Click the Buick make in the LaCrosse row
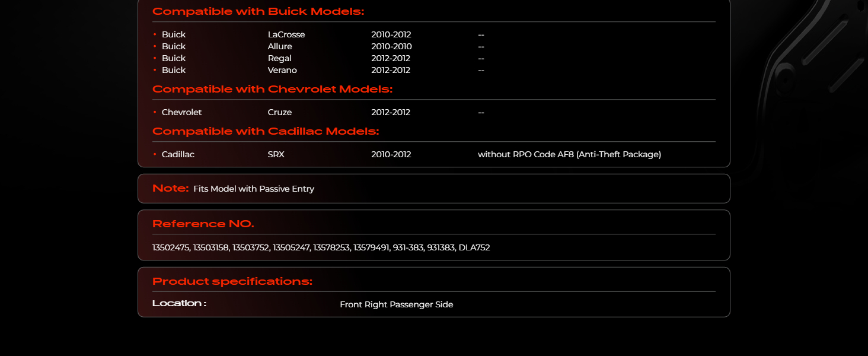Viewport: 868px width, 356px height. 174,34
